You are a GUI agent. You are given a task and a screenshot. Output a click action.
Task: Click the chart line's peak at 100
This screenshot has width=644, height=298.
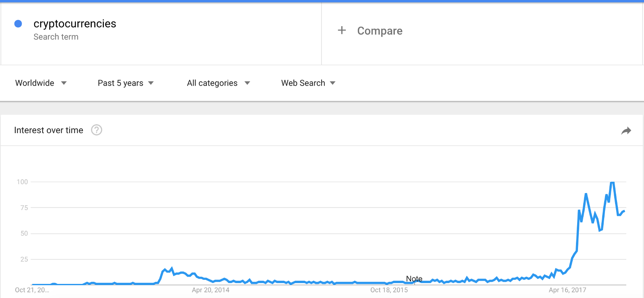612,183
